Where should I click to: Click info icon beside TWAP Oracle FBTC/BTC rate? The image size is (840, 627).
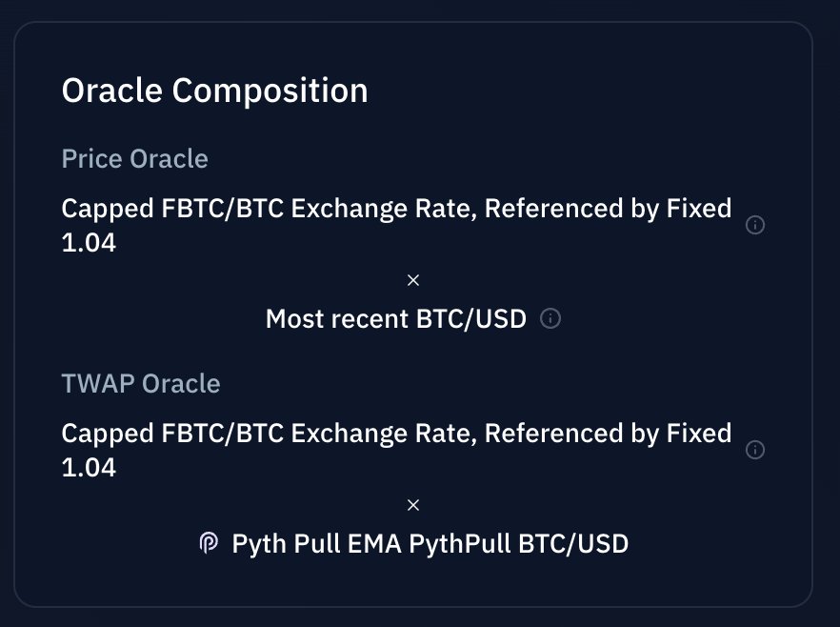[x=755, y=450]
